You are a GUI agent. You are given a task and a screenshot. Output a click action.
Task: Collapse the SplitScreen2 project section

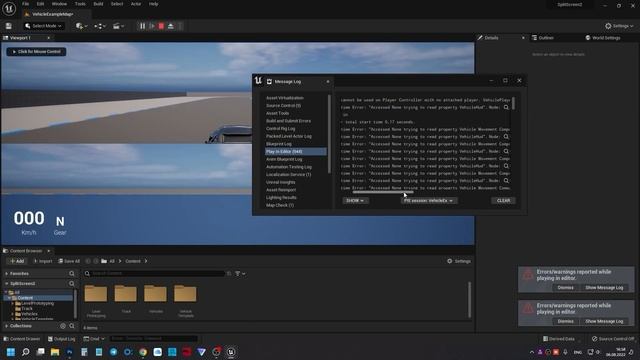(x=7, y=284)
